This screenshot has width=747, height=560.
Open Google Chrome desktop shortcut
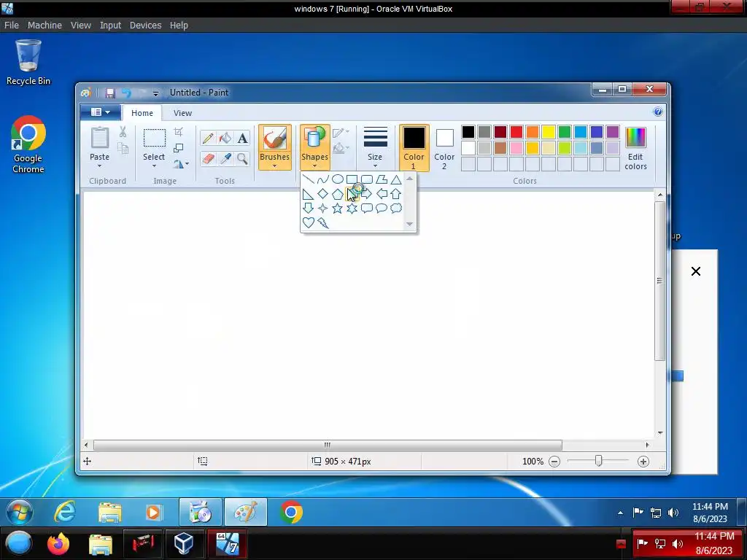(28, 144)
